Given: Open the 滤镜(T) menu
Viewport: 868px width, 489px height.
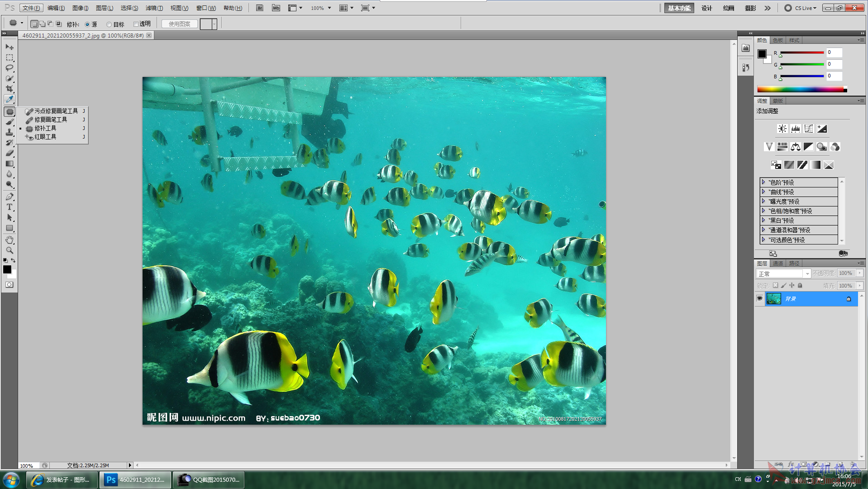Looking at the screenshot, I should tap(154, 8).
